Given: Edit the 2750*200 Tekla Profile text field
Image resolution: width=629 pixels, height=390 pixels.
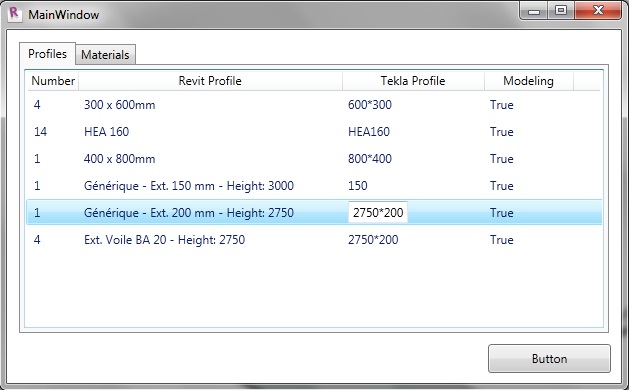Looking at the screenshot, I should point(378,212).
